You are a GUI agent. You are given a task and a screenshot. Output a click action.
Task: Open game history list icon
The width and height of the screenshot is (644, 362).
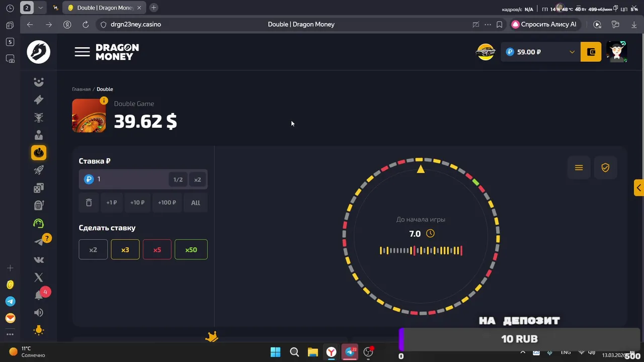tap(579, 168)
